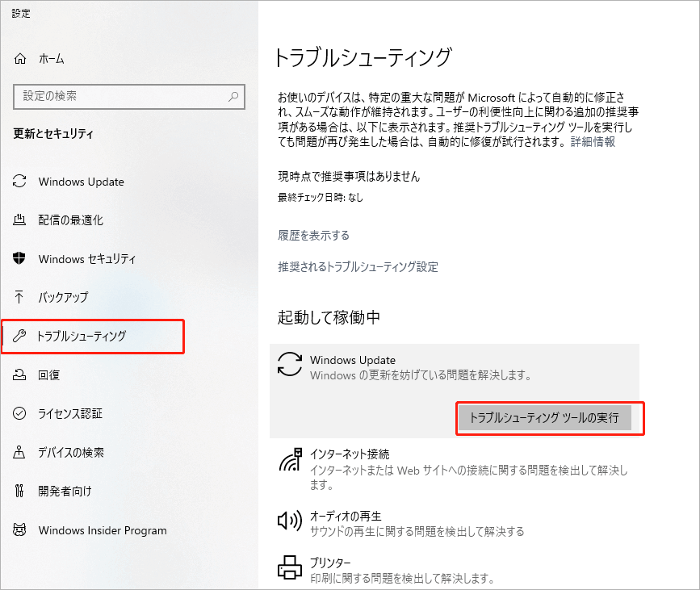The height and width of the screenshot is (590, 700).
Task: Click the バックアップ upload arrow icon
Action: 19,297
